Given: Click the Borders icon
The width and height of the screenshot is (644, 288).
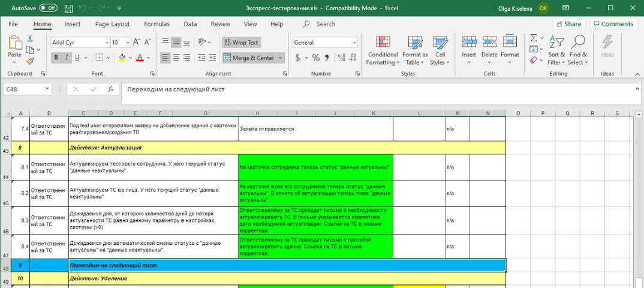Looking at the screenshot, I should pyautogui.click(x=99, y=58).
